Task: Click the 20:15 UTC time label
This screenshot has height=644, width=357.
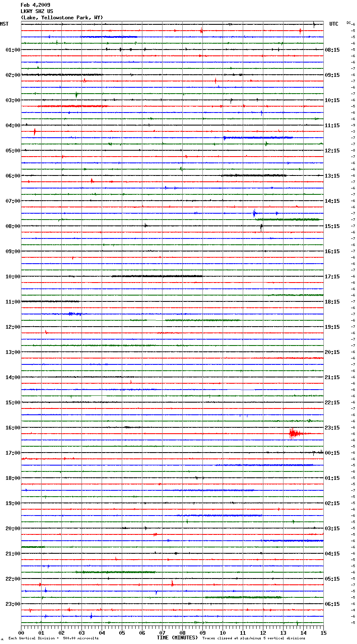Action: pyautogui.click(x=332, y=352)
